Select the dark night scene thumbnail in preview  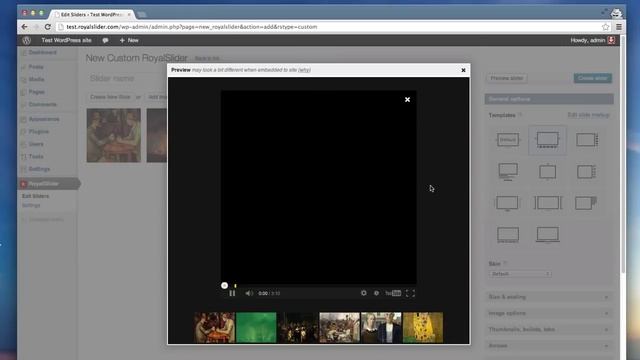tap(298, 327)
